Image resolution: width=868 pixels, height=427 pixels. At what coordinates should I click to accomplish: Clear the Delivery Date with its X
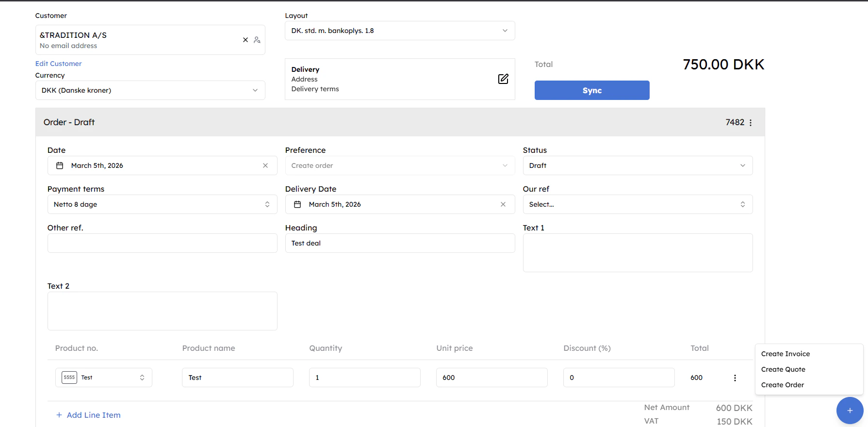(x=503, y=204)
